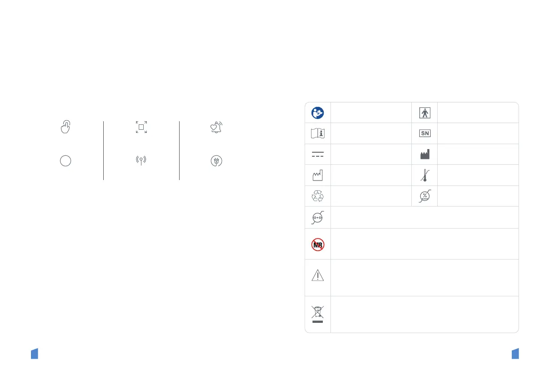Viewport: 550px width, 392px height.
Task: Select the square focus frame icon
Action: tap(141, 127)
